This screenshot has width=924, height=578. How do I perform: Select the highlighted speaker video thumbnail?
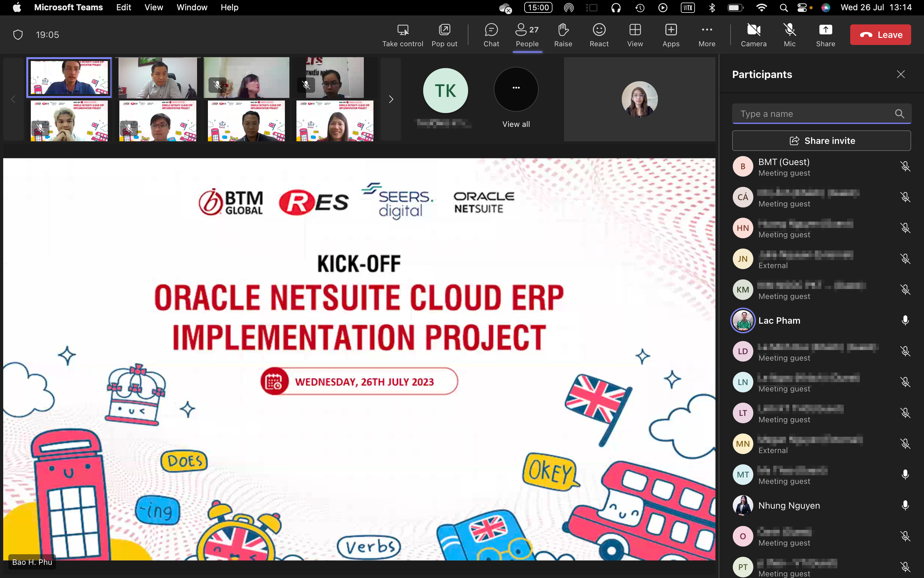69,78
